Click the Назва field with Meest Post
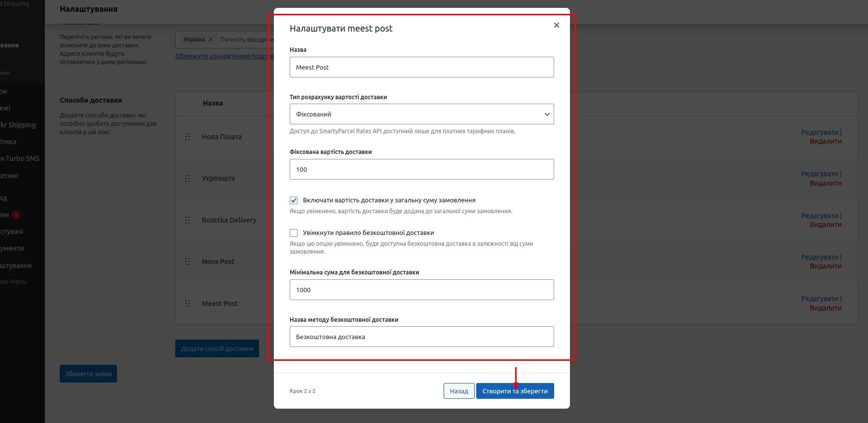Screen dimensions: 868x423 [421, 67]
